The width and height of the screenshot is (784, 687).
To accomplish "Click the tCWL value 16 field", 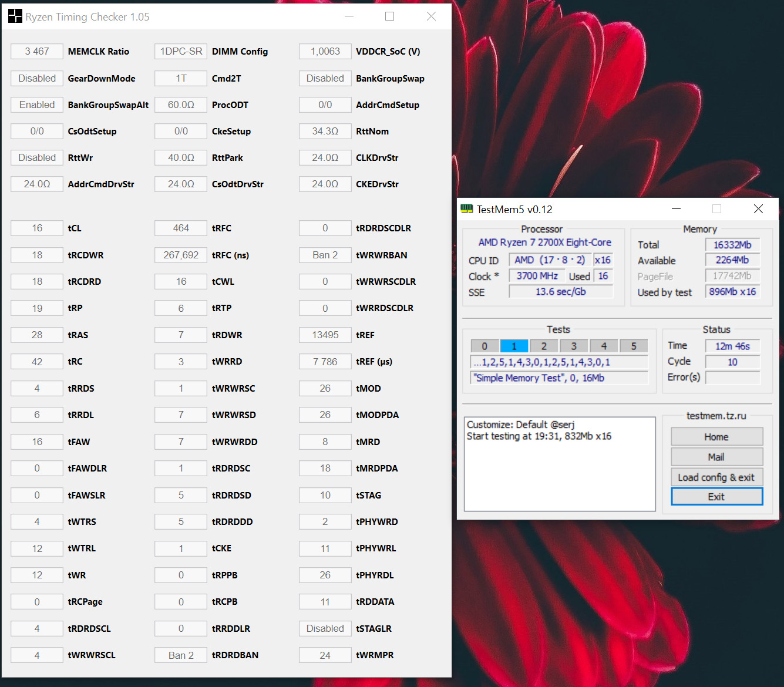I will click(181, 281).
